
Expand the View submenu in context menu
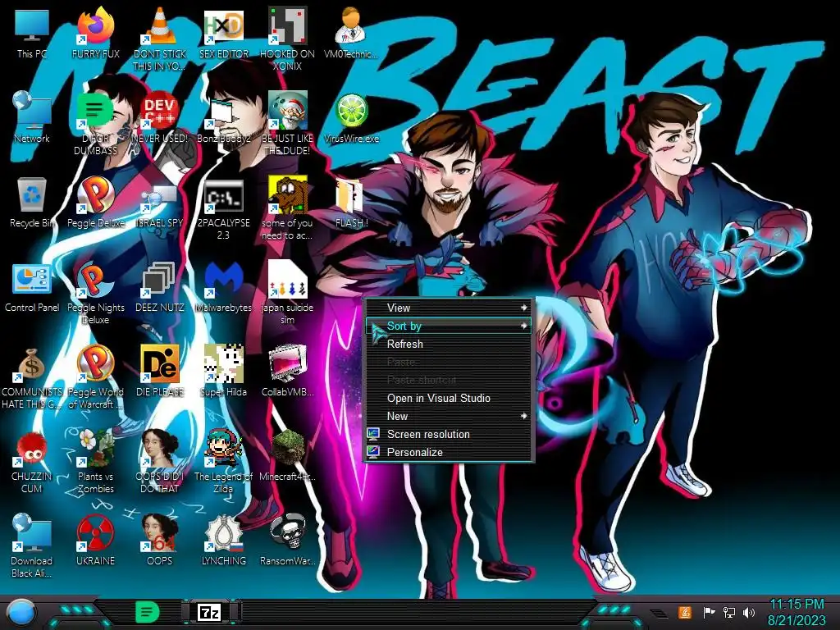coord(449,308)
